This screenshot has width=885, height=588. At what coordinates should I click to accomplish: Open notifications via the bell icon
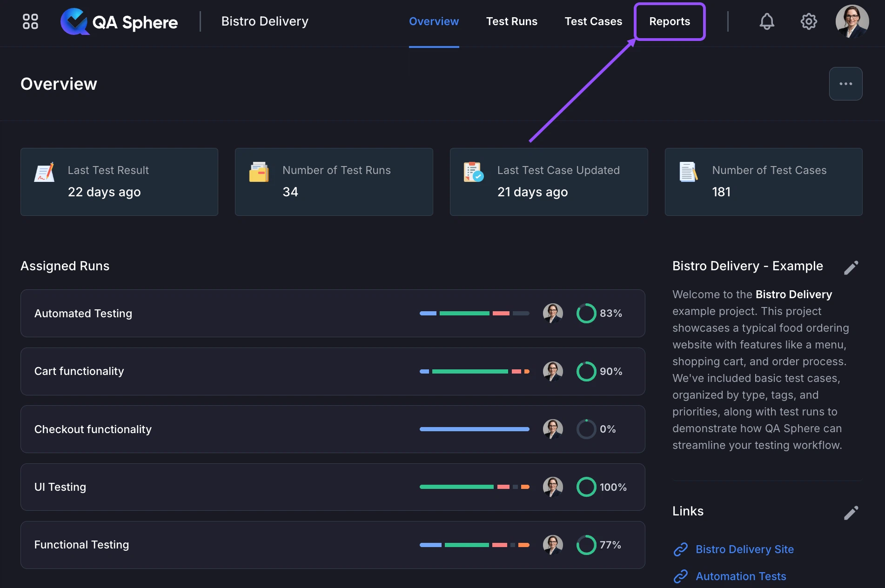click(766, 21)
